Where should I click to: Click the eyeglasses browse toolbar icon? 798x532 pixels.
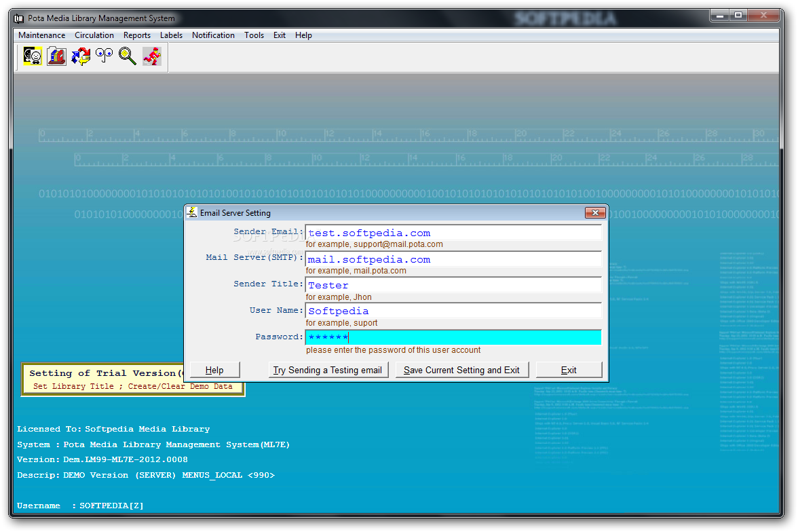point(104,55)
